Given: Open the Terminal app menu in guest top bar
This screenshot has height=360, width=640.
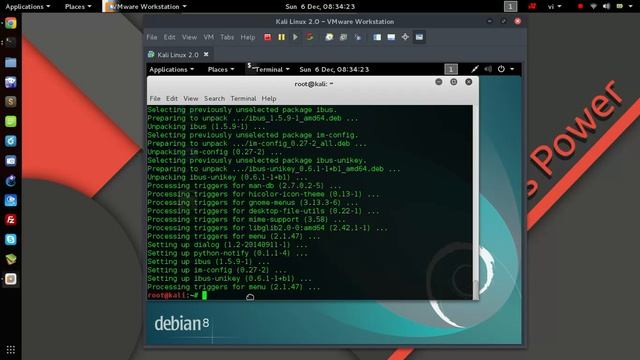Looking at the screenshot, I should (x=269, y=69).
